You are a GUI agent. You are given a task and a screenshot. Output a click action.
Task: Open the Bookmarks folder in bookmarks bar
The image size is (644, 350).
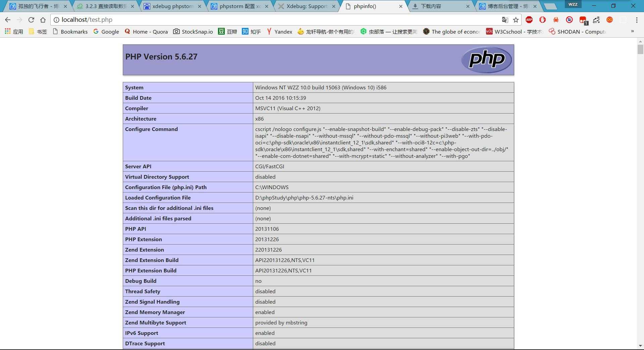[70, 32]
